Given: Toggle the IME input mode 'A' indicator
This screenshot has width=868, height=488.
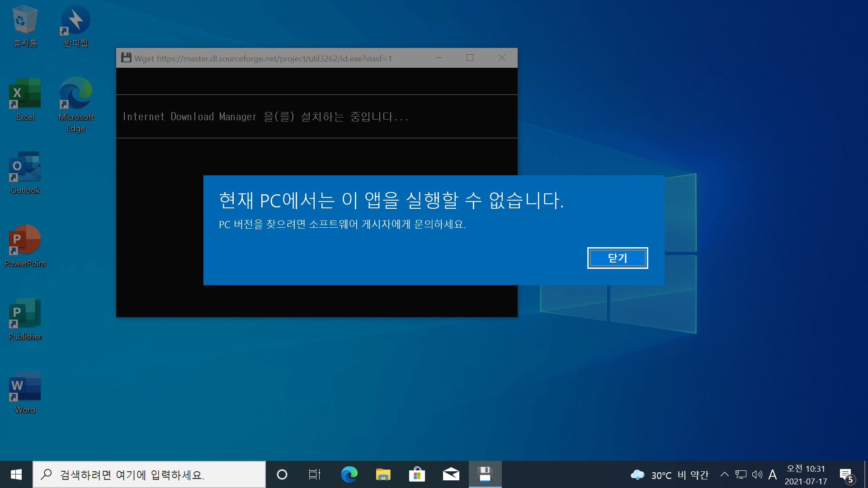Looking at the screenshot, I should click(773, 474).
